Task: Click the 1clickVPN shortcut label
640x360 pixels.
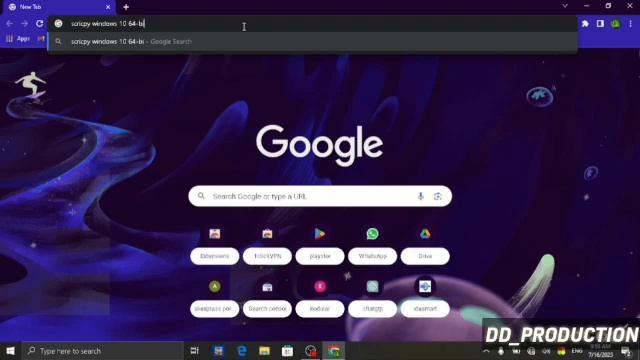Action: [267, 256]
